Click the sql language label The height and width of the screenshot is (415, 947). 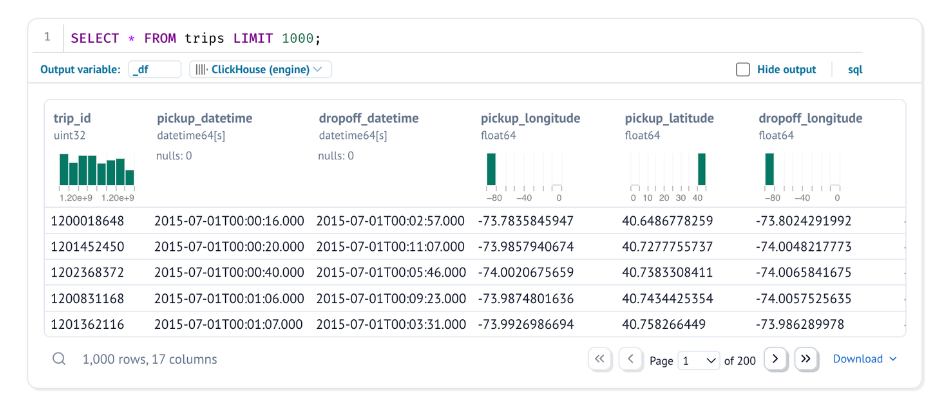click(855, 70)
